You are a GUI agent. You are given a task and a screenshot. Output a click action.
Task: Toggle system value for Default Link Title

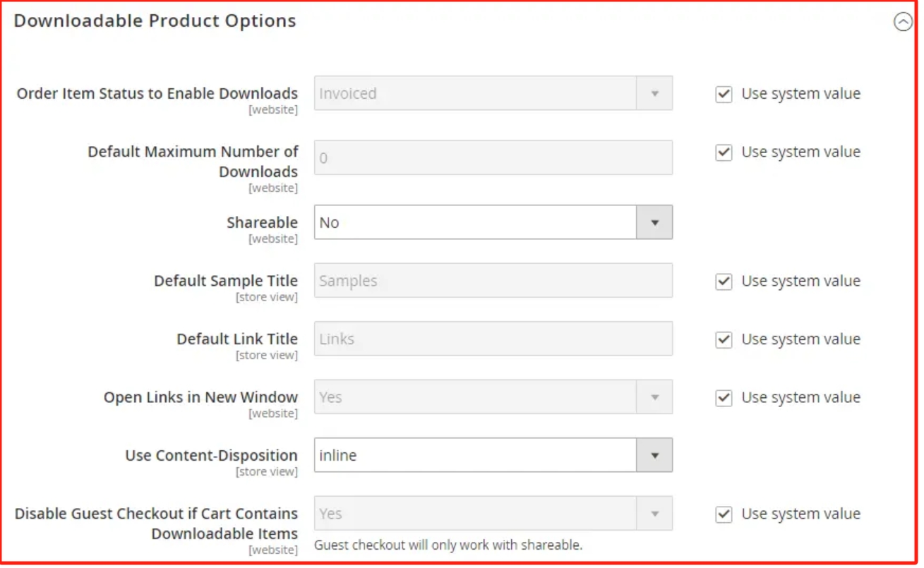[724, 339]
